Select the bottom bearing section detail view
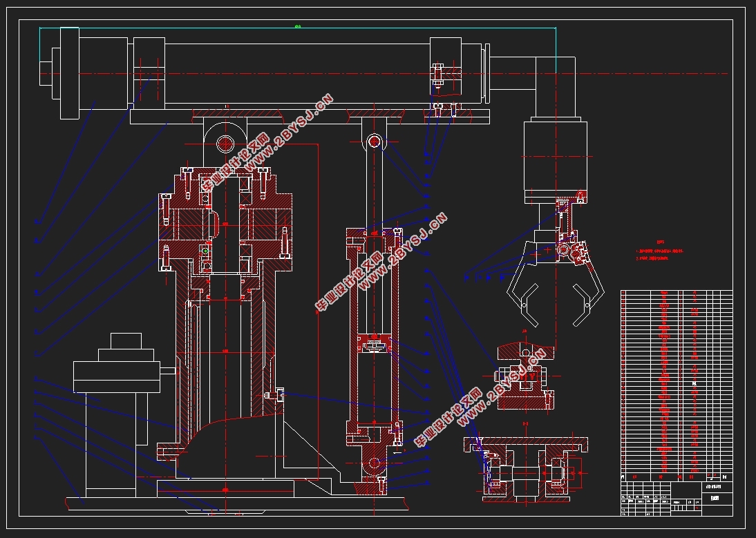 pyautogui.click(x=525, y=469)
